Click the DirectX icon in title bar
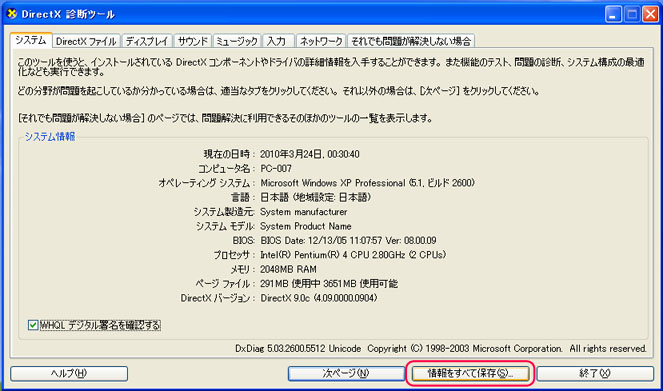 point(12,14)
